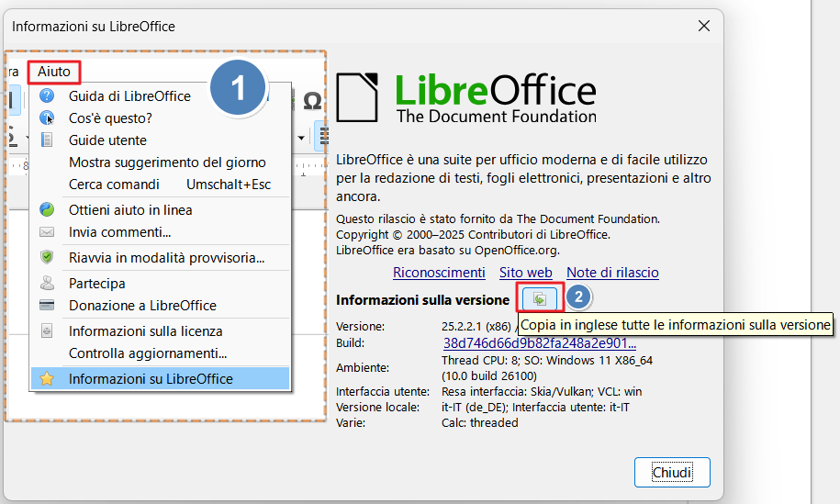Click the blue question mark Guida di LibreOffice icon
This screenshot has height=504, width=840.
point(48,95)
